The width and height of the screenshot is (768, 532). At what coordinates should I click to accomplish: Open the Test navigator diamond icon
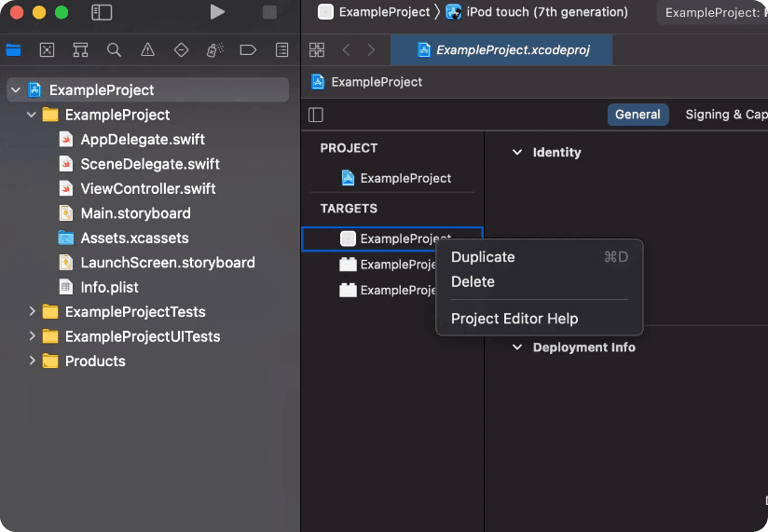[x=181, y=50]
